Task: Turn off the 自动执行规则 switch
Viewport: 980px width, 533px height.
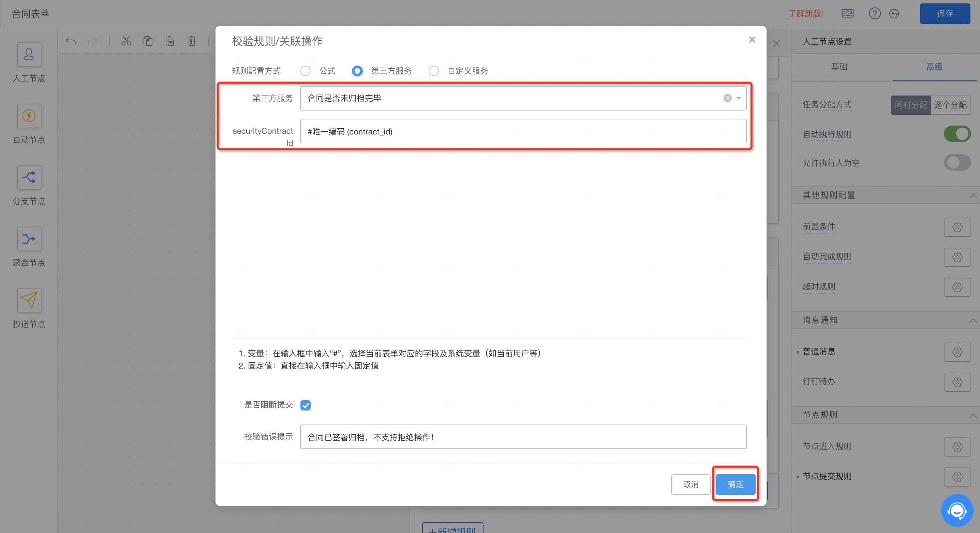Action: pyautogui.click(x=957, y=134)
